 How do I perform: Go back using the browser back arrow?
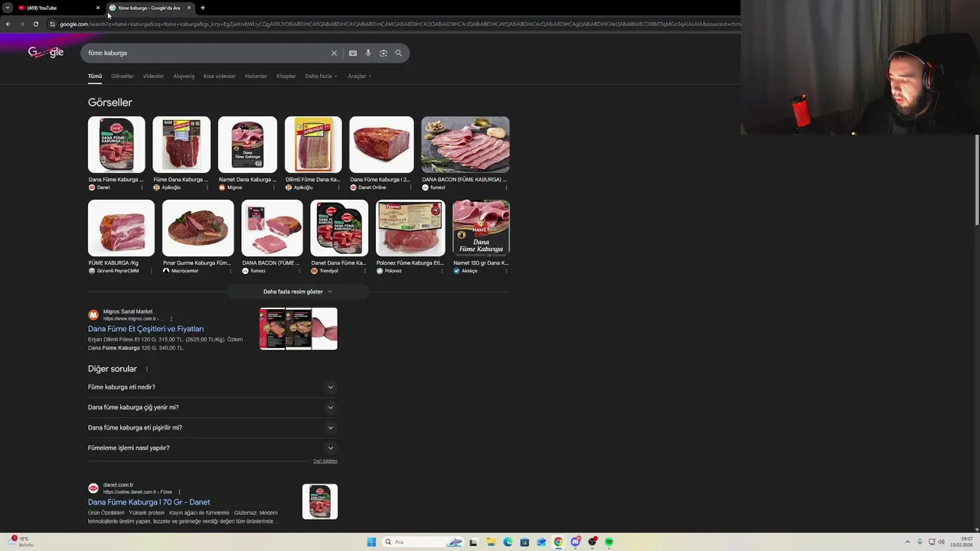tap(8, 24)
